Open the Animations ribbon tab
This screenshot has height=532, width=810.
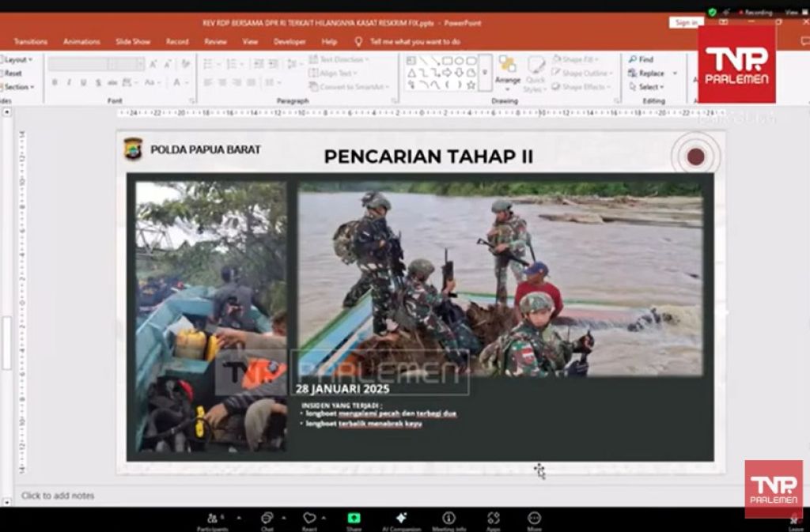coord(81,42)
